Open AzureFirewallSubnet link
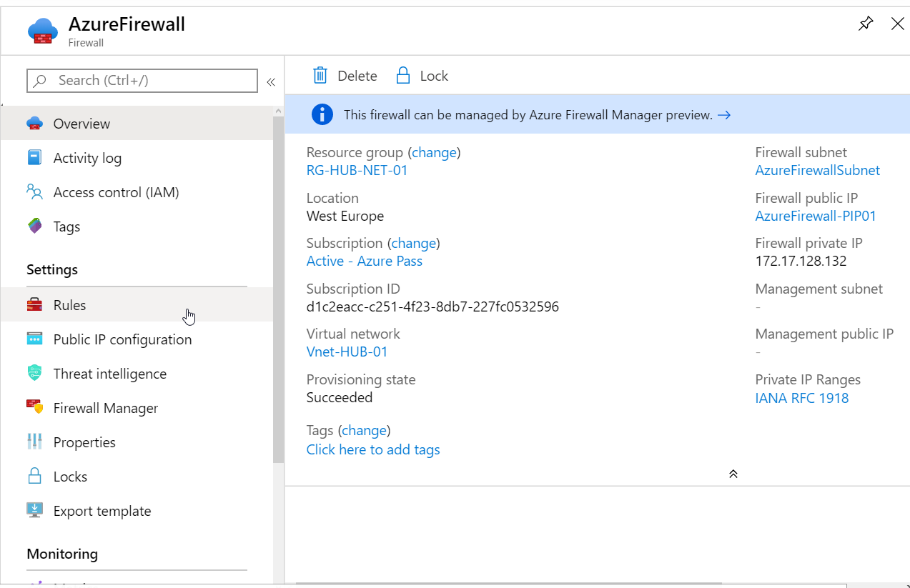The image size is (910, 588). click(x=818, y=170)
